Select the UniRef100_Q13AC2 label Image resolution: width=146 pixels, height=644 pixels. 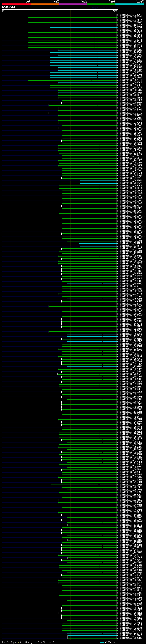pyautogui.click(x=131, y=635)
